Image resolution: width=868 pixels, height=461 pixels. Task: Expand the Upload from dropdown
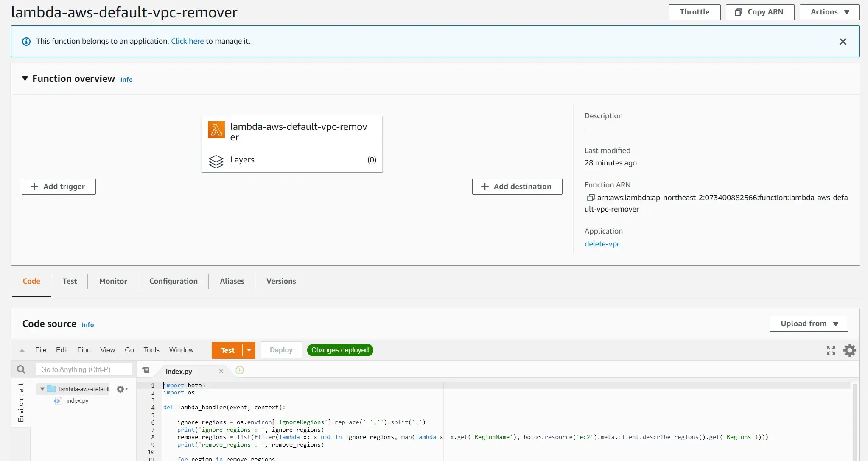pos(809,324)
